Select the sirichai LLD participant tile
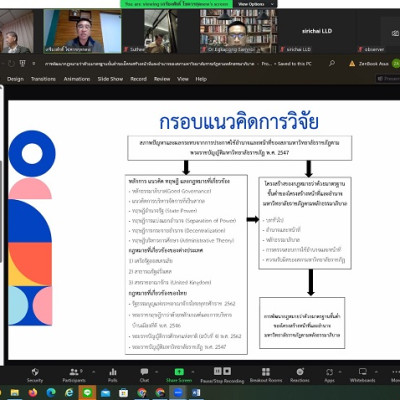This screenshot has height=400, width=400. tap(317, 31)
